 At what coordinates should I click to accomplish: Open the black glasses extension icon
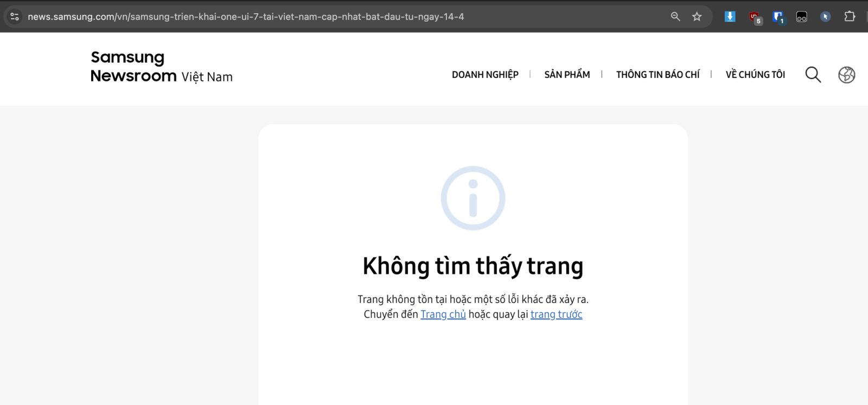(x=802, y=17)
